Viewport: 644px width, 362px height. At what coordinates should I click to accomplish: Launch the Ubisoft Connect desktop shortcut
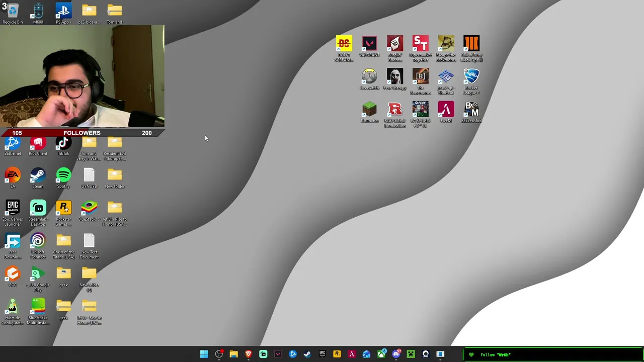pyautogui.click(x=38, y=246)
